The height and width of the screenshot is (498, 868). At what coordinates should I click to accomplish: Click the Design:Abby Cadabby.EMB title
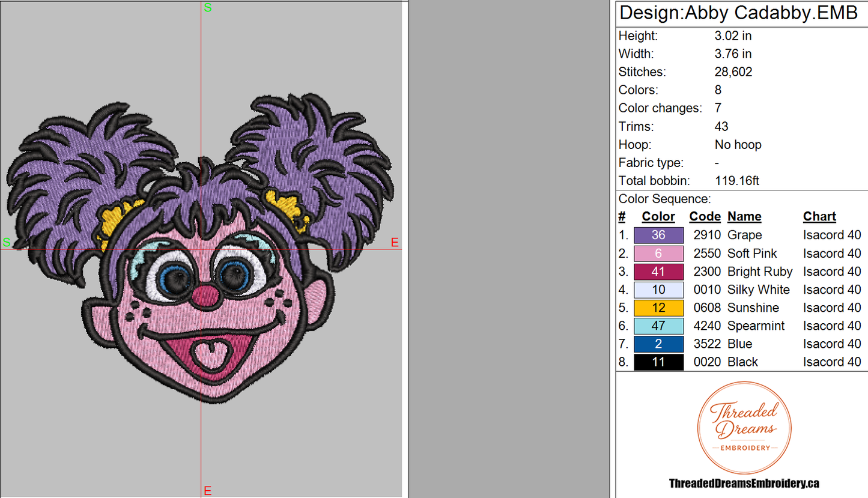[739, 13]
